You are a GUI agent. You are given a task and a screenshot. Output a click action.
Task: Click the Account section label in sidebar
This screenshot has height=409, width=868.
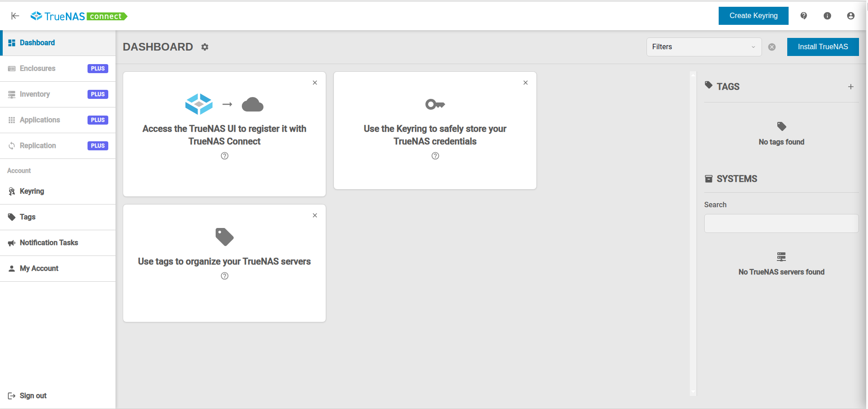19,171
